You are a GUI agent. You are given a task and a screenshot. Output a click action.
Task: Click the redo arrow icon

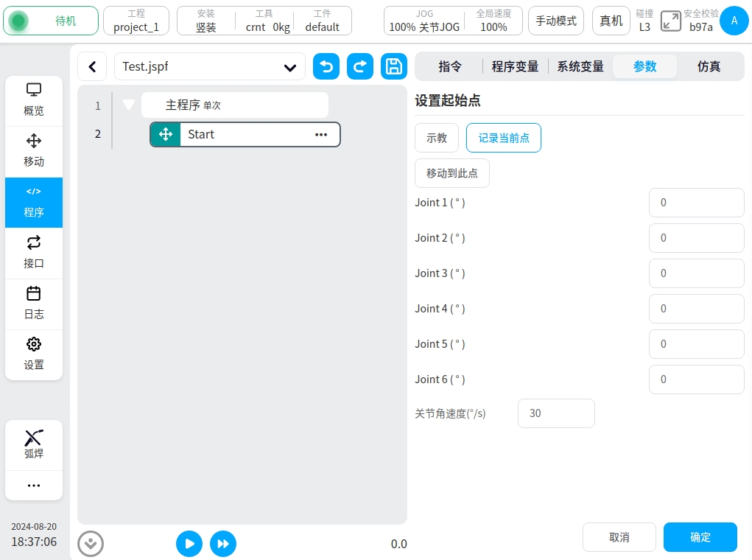pyautogui.click(x=360, y=66)
